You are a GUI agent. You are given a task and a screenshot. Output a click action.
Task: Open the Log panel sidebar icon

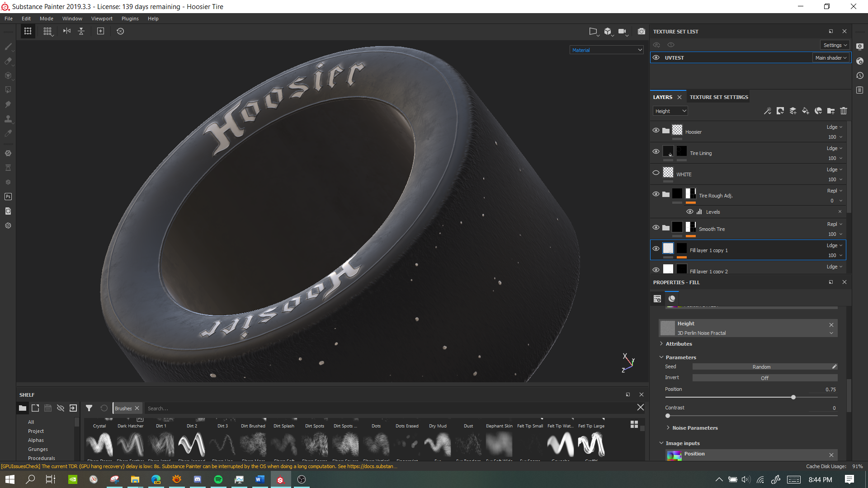tap(860, 90)
